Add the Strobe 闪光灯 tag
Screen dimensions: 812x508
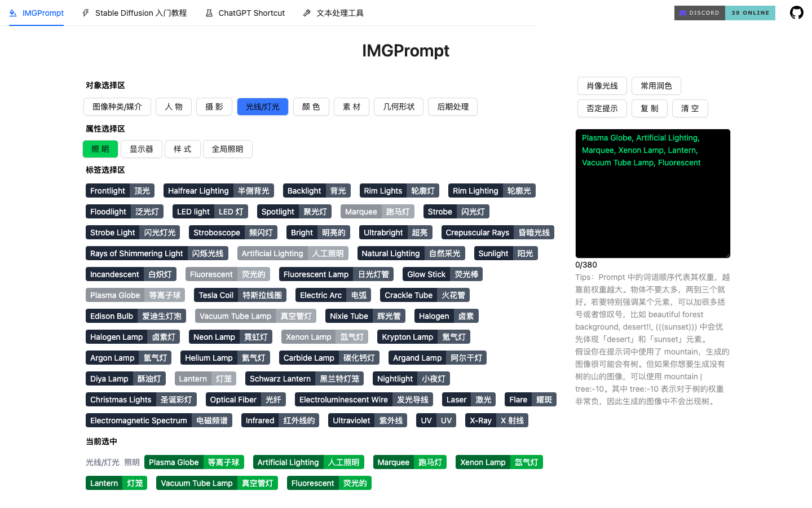click(x=456, y=212)
